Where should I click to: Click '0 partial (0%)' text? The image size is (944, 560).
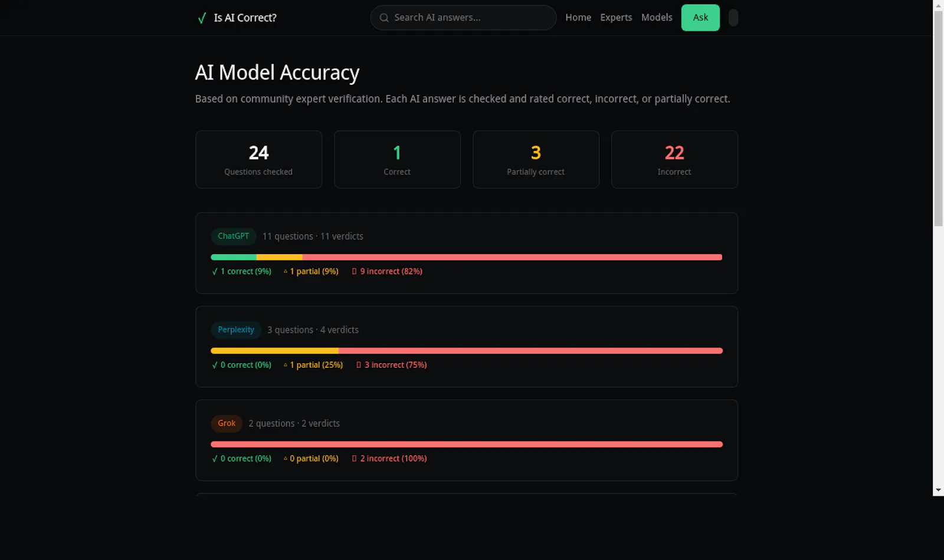tap(314, 459)
